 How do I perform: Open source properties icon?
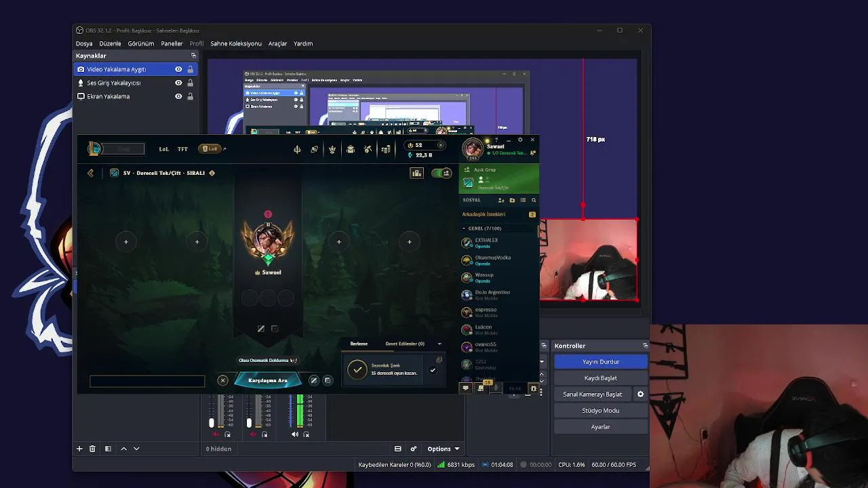coord(108,449)
